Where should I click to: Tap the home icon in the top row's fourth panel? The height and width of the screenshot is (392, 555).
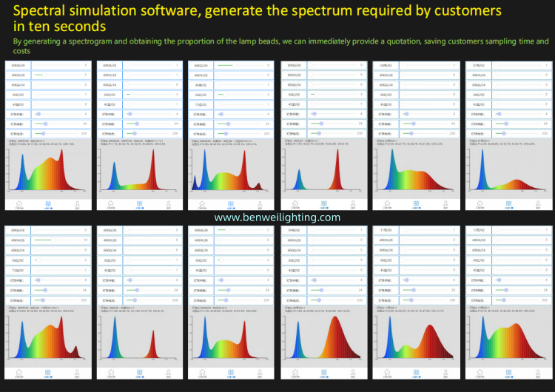coord(295,203)
